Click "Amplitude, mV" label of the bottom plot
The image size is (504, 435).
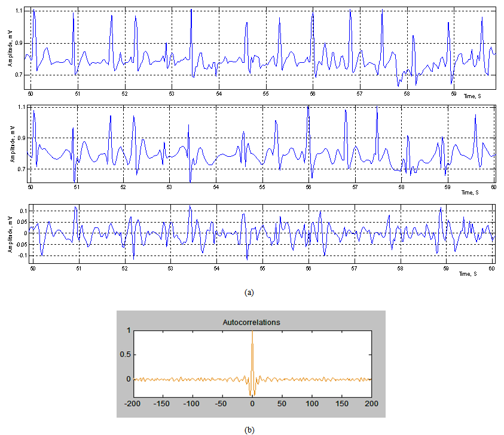point(11,233)
